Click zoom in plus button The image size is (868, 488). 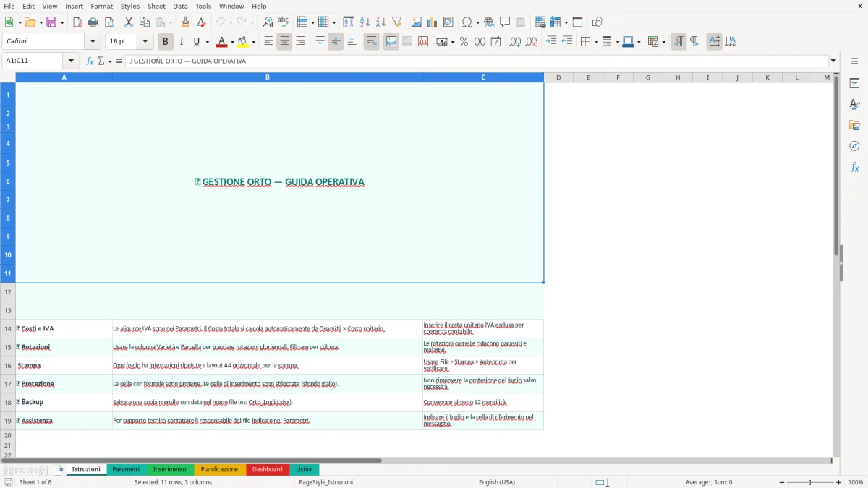838,482
